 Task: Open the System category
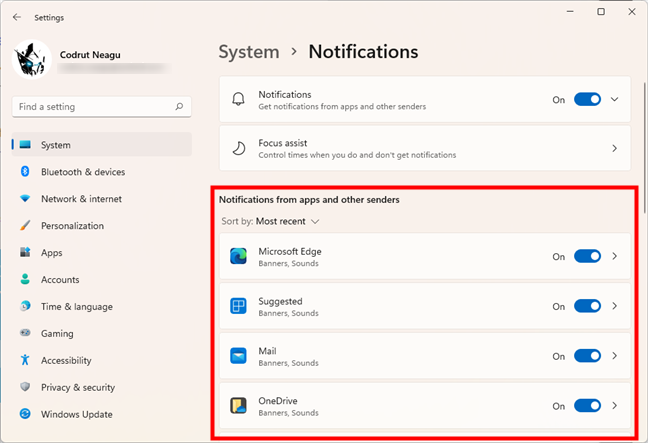pos(102,145)
